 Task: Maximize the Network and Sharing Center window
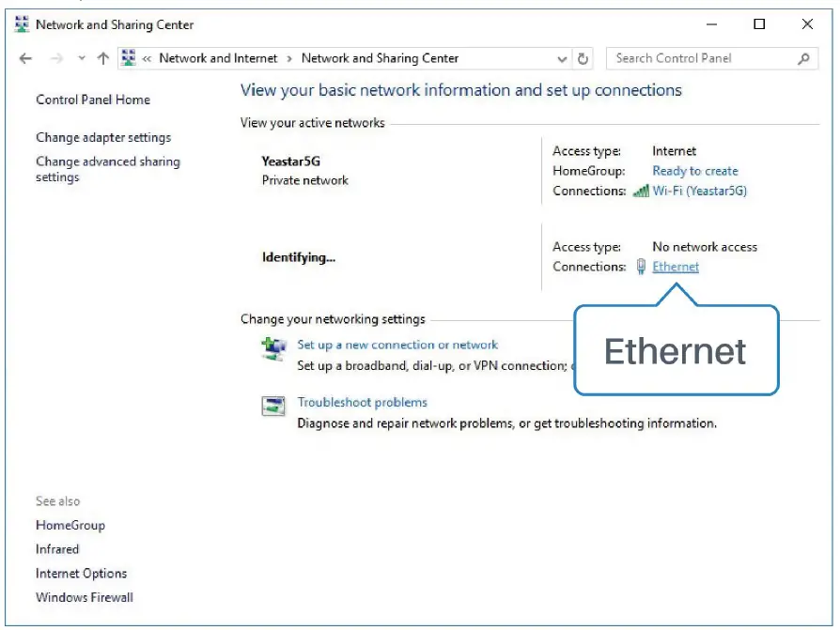pos(759,24)
